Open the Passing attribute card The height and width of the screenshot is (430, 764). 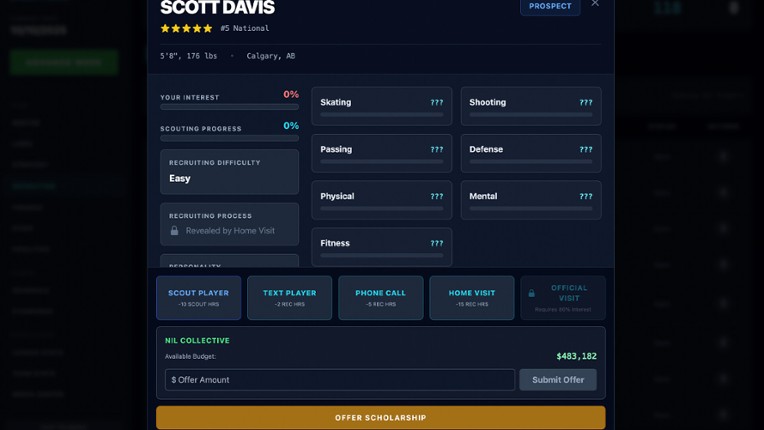click(381, 153)
